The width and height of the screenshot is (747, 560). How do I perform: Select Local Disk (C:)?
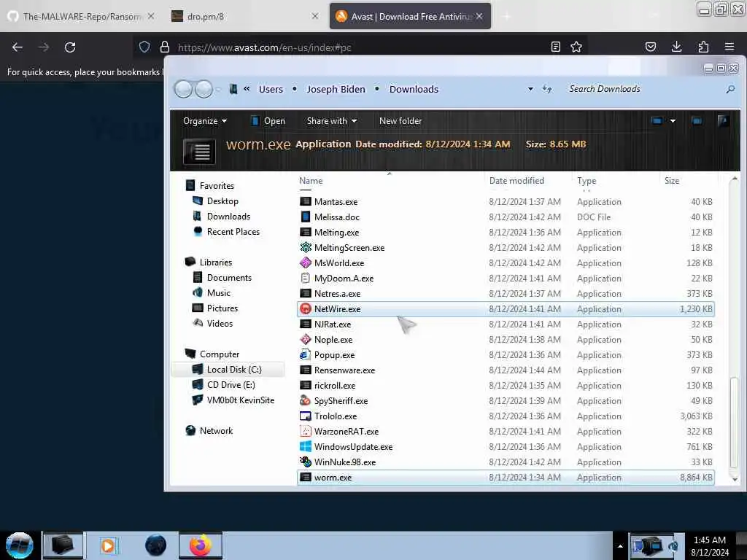(228, 369)
